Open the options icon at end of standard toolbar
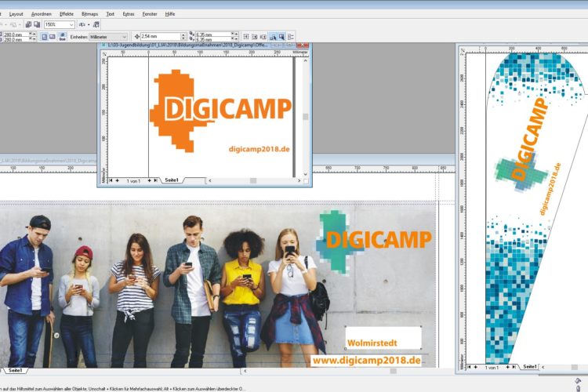The width and height of the screenshot is (588, 392). (x=96, y=24)
